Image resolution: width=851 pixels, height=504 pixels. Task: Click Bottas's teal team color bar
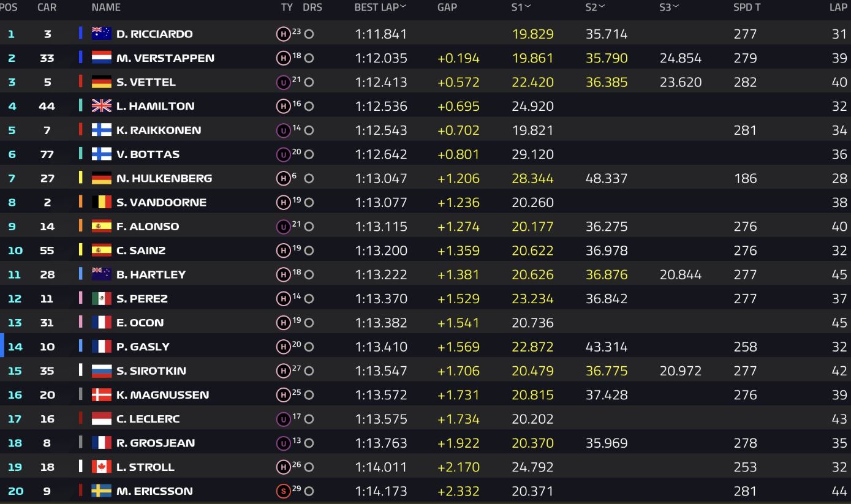[80, 154]
